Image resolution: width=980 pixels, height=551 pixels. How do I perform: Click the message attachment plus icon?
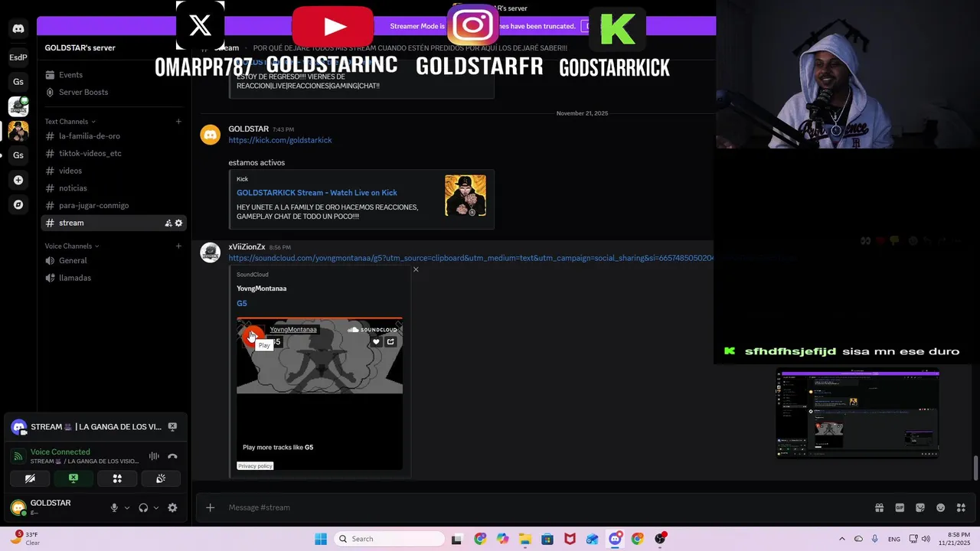(210, 507)
